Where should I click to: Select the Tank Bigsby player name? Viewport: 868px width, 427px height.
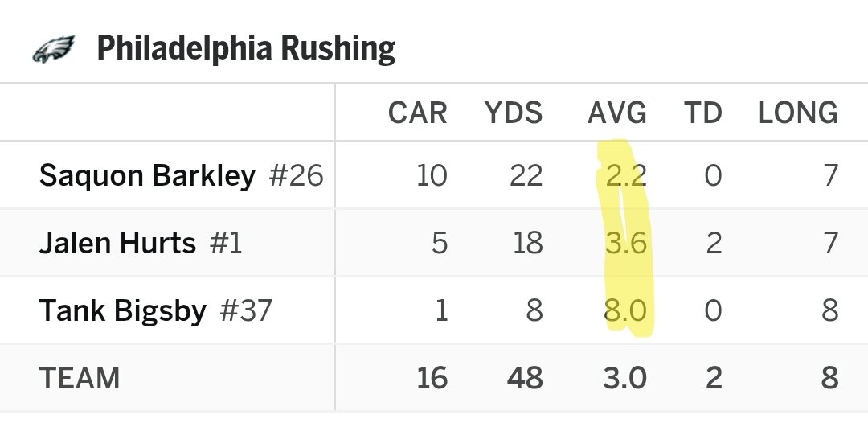tap(123, 310)
